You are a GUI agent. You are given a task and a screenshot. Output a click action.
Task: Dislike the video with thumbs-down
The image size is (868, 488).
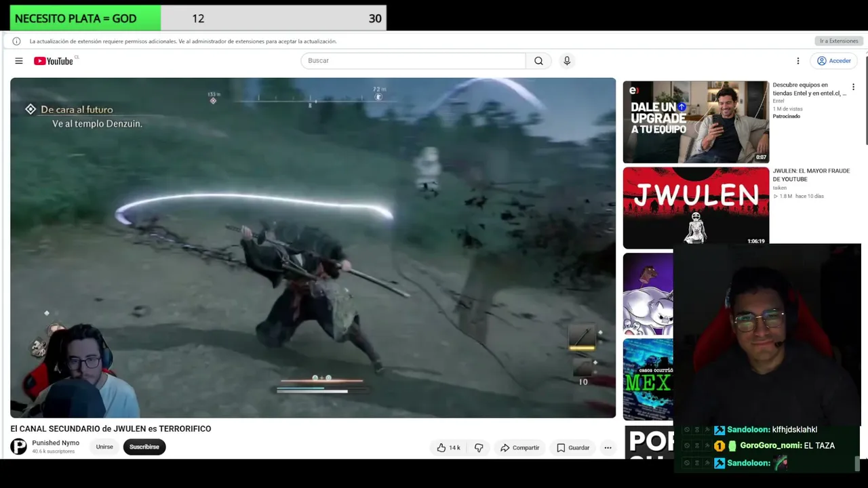coord(479,447)
